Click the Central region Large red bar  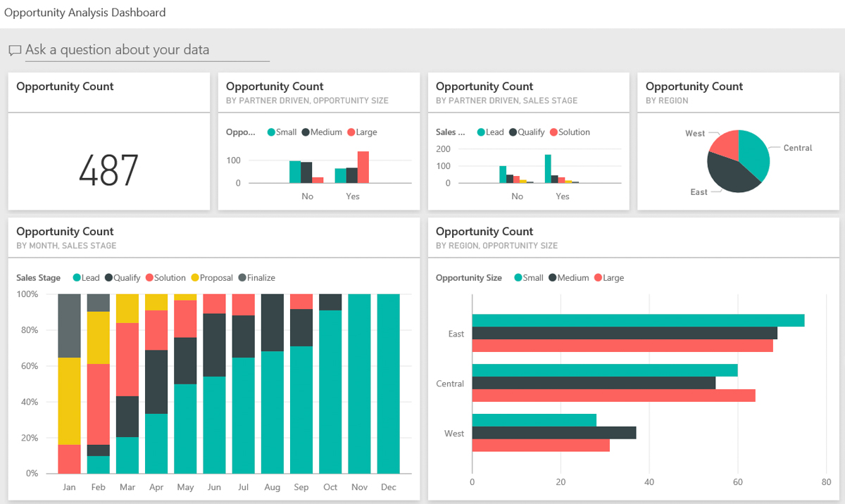pos(613,396)
